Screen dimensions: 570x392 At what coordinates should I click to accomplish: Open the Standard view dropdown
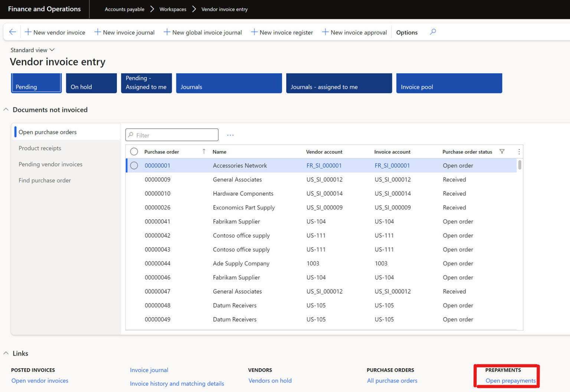click(33, 50)
